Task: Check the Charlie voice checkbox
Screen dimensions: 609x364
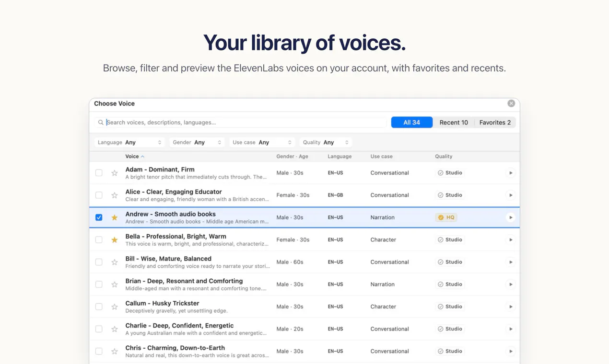Action: 99,329
